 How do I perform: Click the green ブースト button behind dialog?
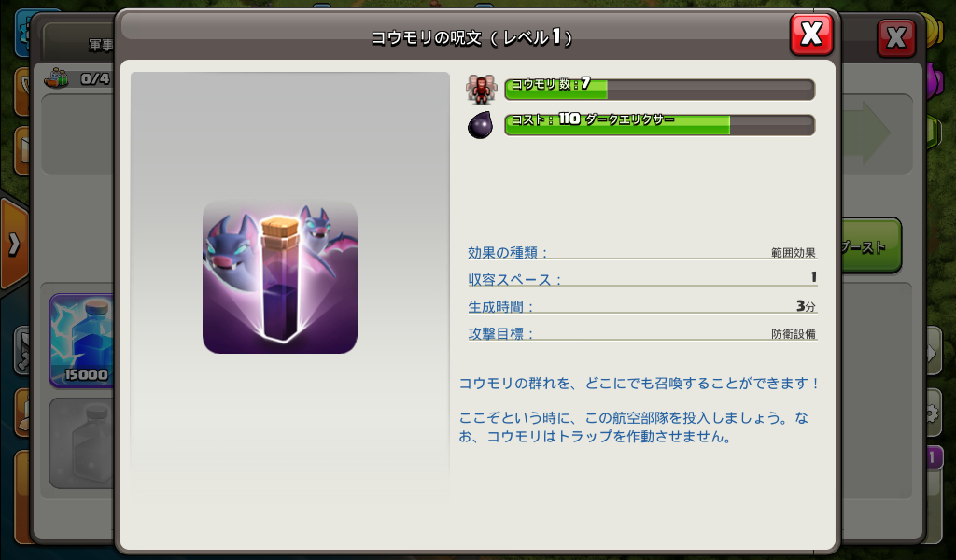871,245
